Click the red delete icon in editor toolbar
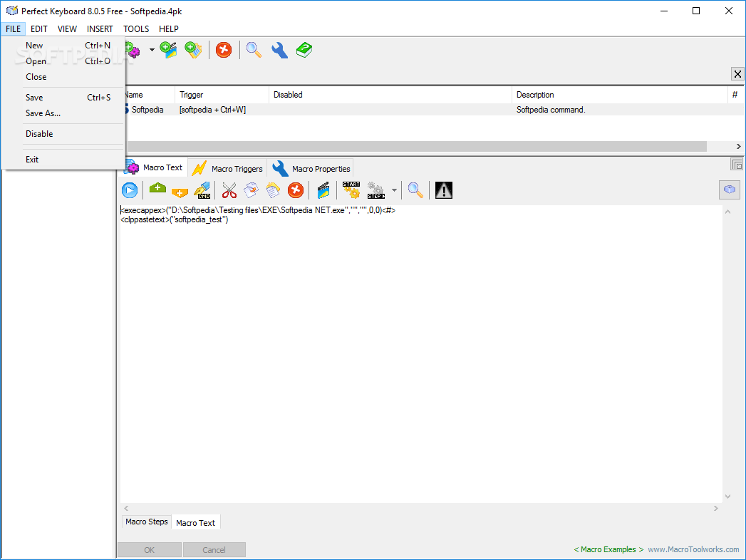 pyautogui.click(x=296, y=190)
